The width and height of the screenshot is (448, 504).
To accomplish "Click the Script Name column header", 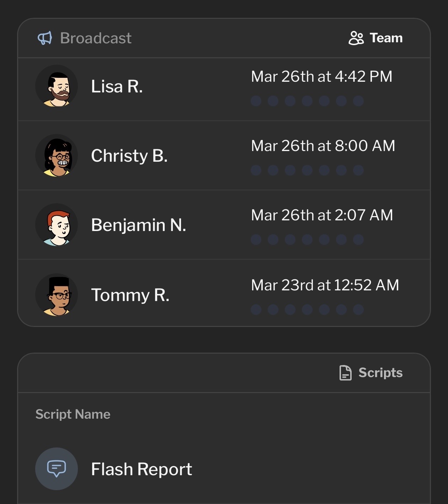I will tap(73, 414).
